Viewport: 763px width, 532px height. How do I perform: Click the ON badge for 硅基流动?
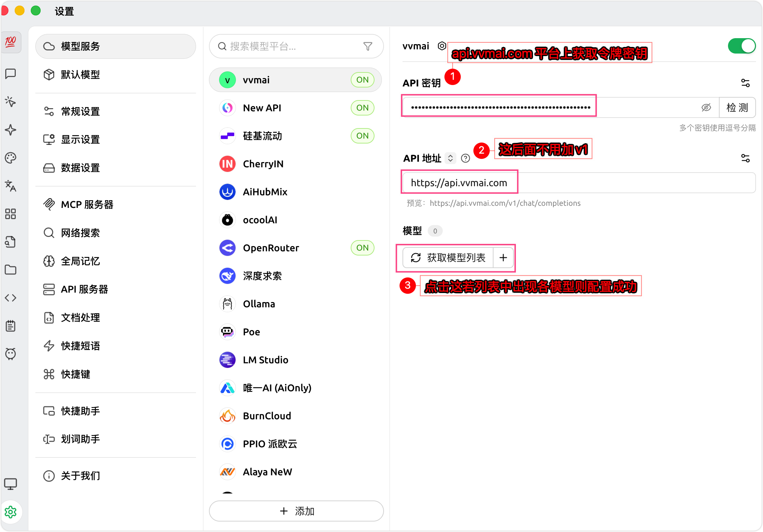[x=363, y=136]
